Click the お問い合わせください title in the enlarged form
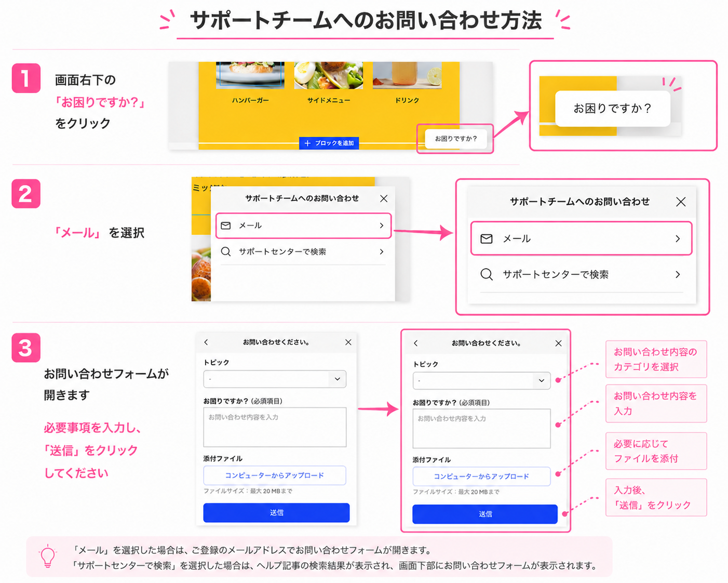 pyautogui.click(x=486, y=343)
